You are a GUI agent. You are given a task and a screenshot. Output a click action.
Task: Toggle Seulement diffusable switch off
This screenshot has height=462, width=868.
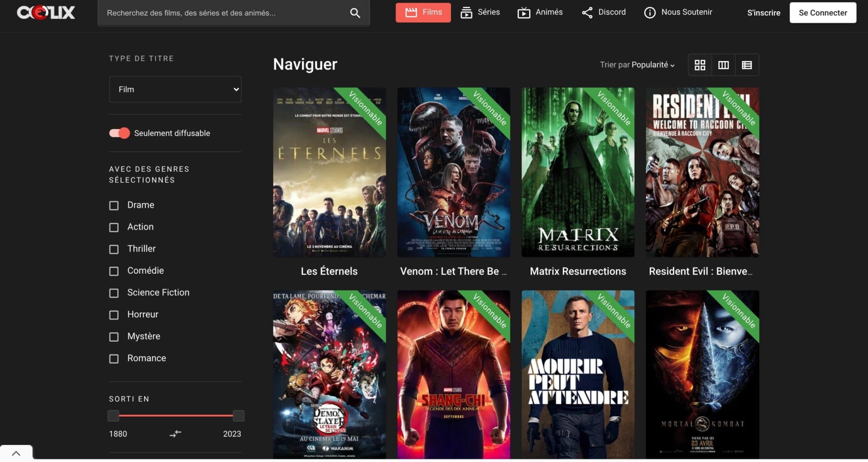[120, 133]
